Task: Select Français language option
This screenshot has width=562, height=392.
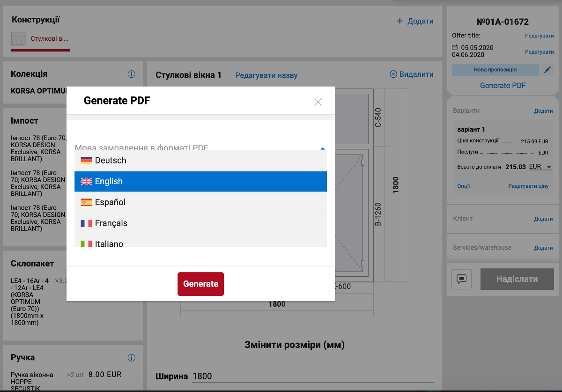Action: 200,223
